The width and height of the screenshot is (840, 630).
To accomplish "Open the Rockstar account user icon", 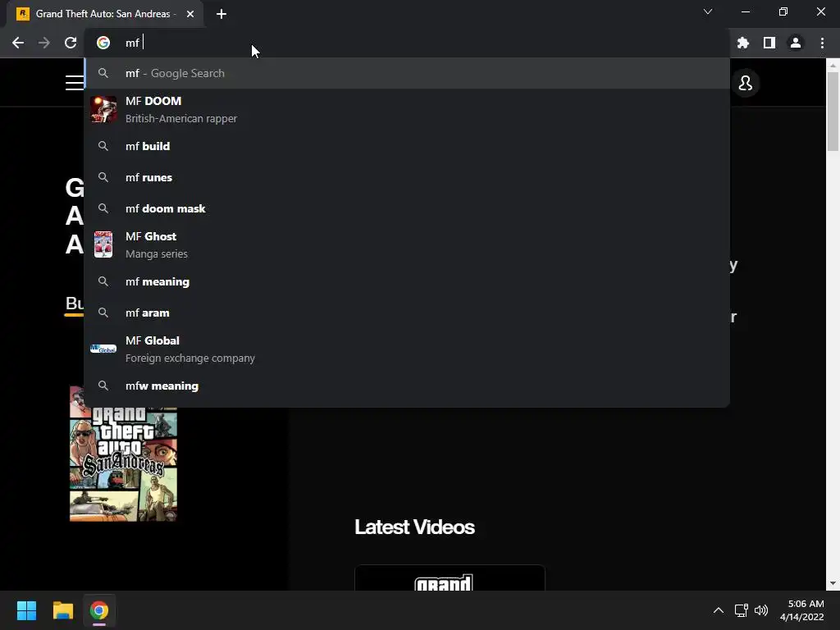I will tap(745, 83).
